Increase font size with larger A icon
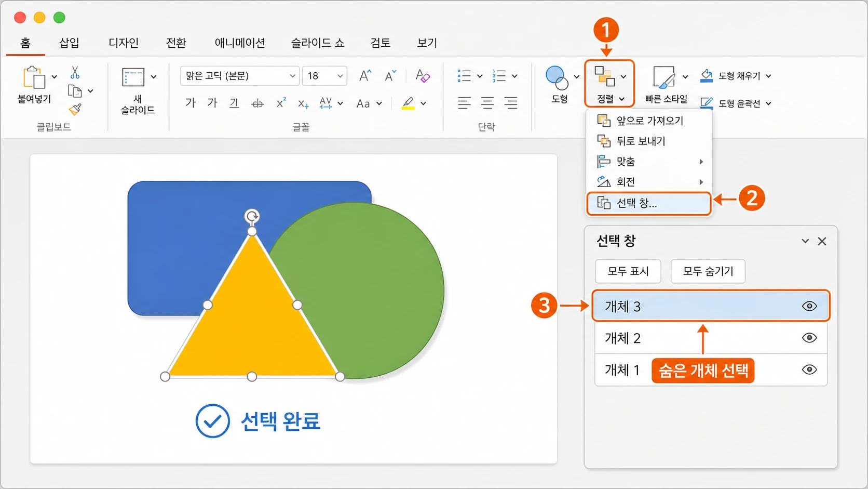Screen dimensions: 868x489 [365, 76]
